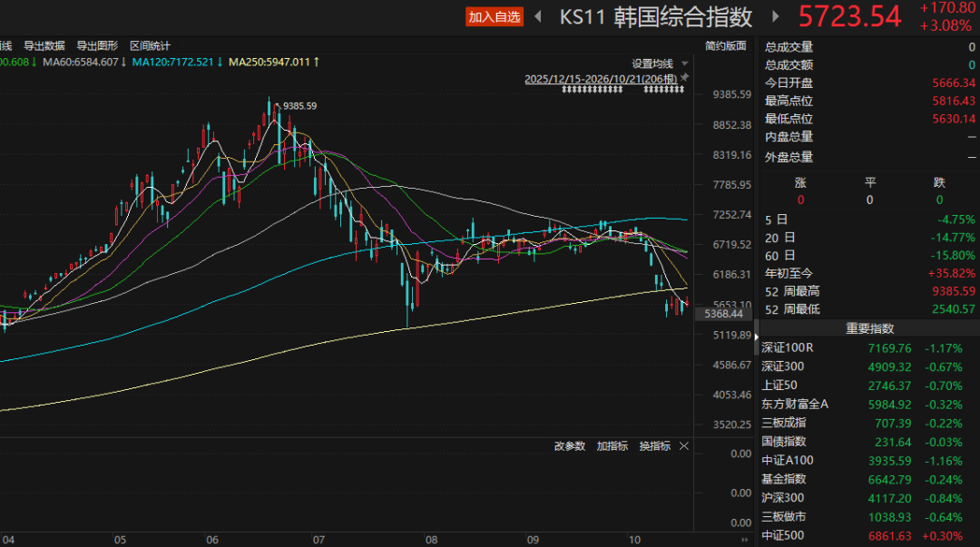Go to next index with right arrow
Screen dimensions: 980x547
pos(776,17)
